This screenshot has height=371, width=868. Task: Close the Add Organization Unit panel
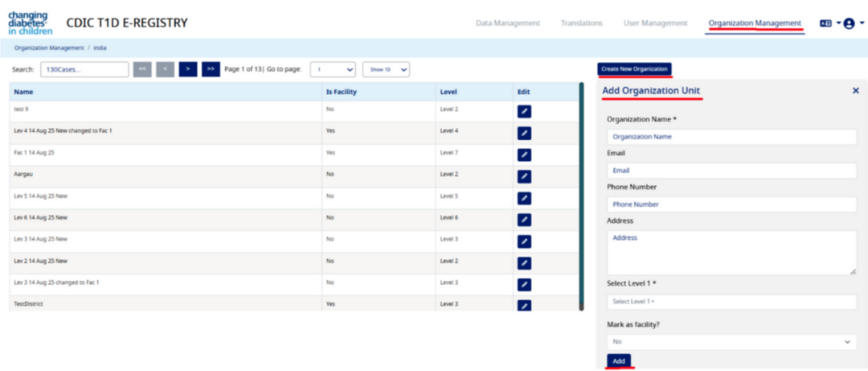point(855,91)
